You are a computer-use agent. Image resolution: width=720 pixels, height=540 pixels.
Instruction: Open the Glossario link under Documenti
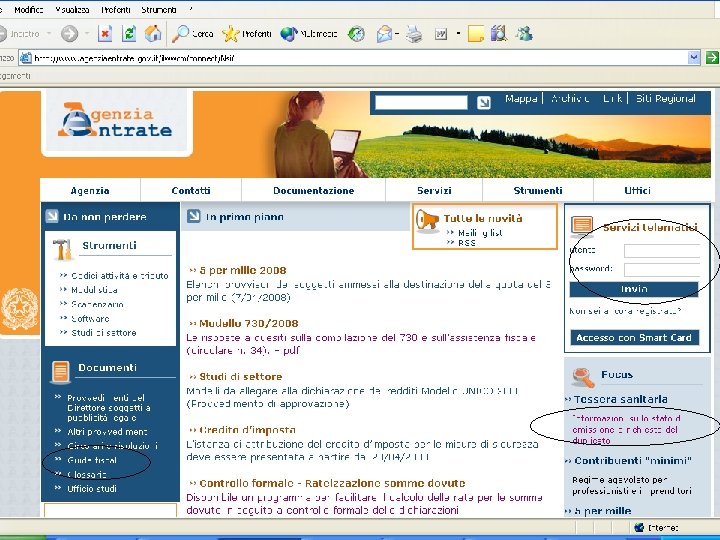click(87, 474)
